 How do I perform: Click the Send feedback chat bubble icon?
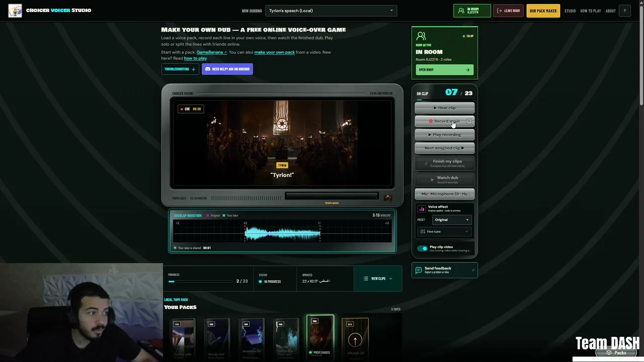click(419, 270)
